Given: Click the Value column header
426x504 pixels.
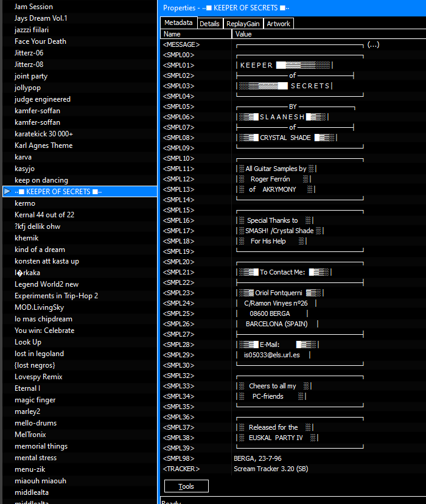Looking at the screenshot, I should pyautogui.click(x=329, y=35).
